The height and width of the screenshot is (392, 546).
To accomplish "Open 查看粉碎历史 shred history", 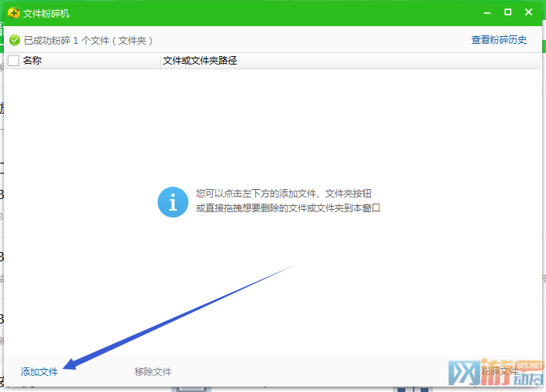I will [499, 40].
